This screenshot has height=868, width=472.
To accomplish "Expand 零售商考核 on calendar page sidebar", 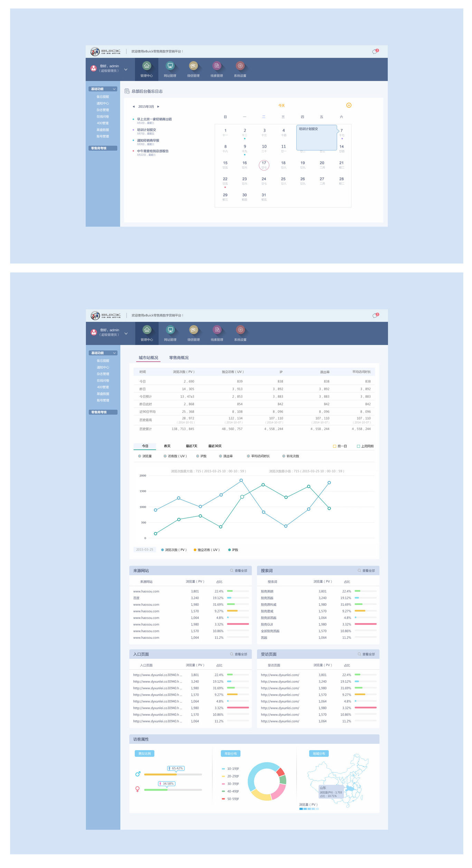I will point(103,148).
